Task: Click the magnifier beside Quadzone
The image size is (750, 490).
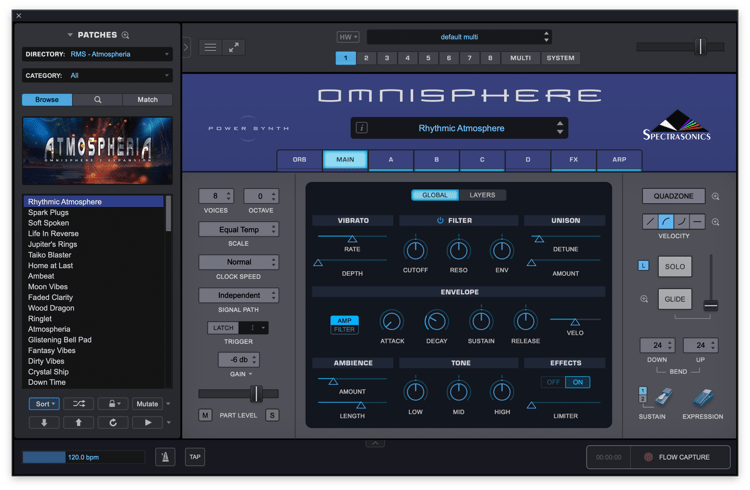Action: coord(716,196)
